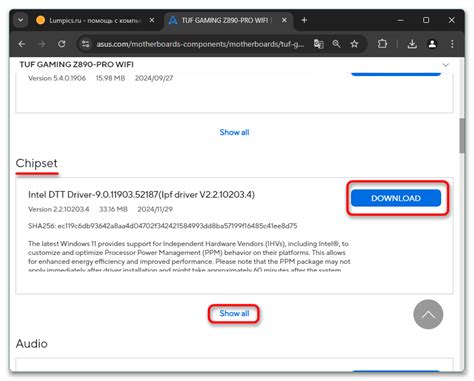The height and width of the screenshot is (381, 474).
Task: Select the Intel DTT Driver title text
Action: 141,194
